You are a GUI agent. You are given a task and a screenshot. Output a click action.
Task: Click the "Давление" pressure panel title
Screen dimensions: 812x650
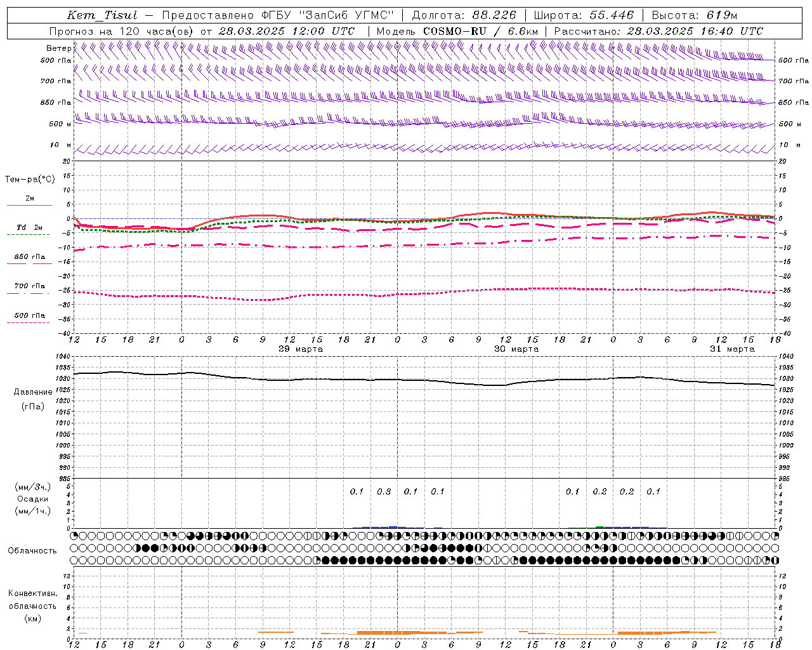click(33, 392)
